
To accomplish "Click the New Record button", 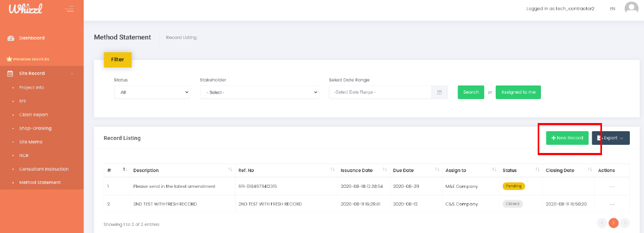I will (x=567, y=138).
